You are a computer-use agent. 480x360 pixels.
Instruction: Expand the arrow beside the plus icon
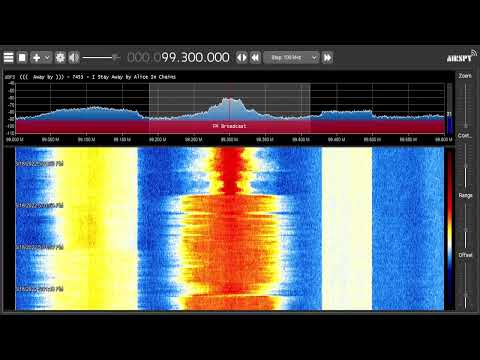[x=47, y=58]
